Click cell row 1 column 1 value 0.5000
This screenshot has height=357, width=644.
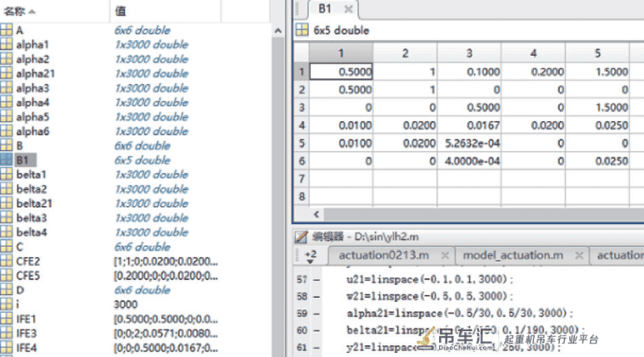click(341, 72)
